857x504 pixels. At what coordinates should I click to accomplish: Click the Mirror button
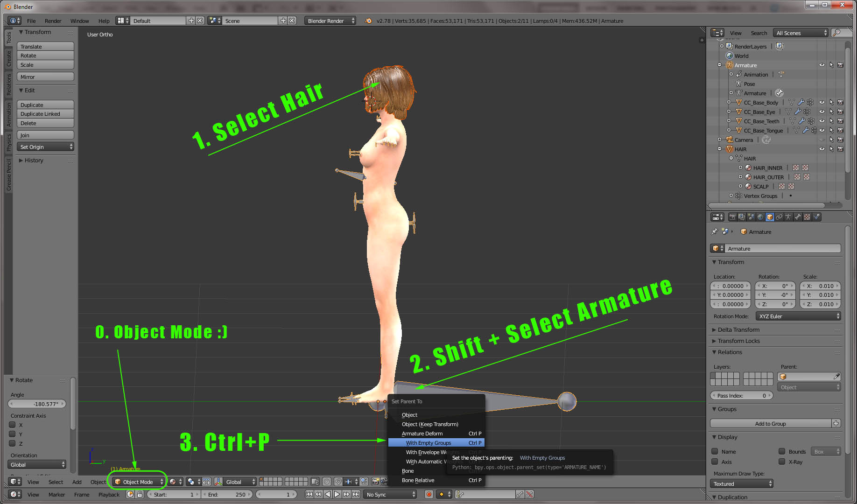coord(45,77)
